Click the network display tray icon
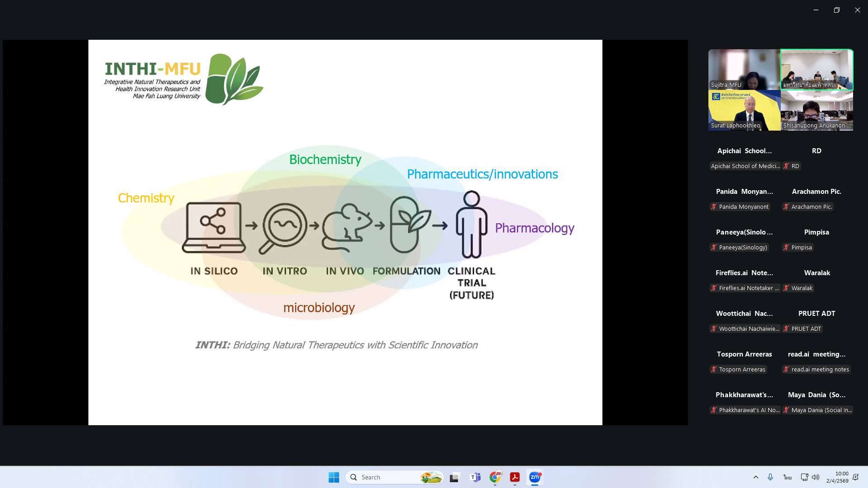 click(804, 477)
